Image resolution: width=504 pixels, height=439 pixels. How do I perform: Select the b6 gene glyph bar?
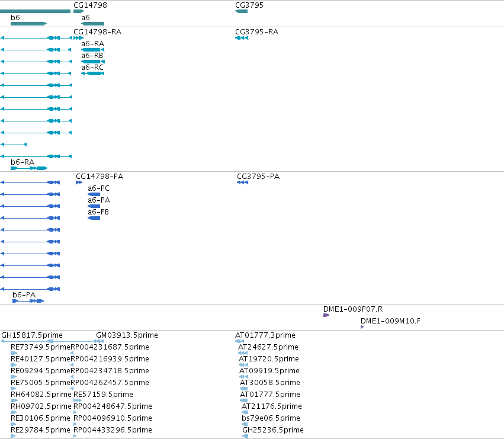[x=28, y=24]
